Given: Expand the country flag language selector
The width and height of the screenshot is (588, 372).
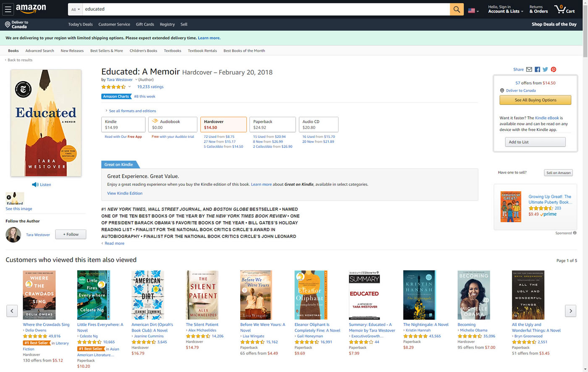Looking at the screenshot, I should click(x=473, y=11).
